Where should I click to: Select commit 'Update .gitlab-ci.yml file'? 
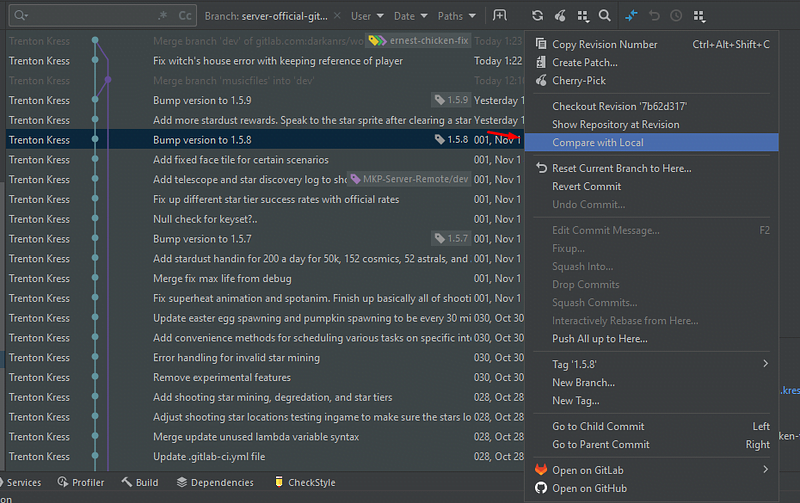(265, 457)
